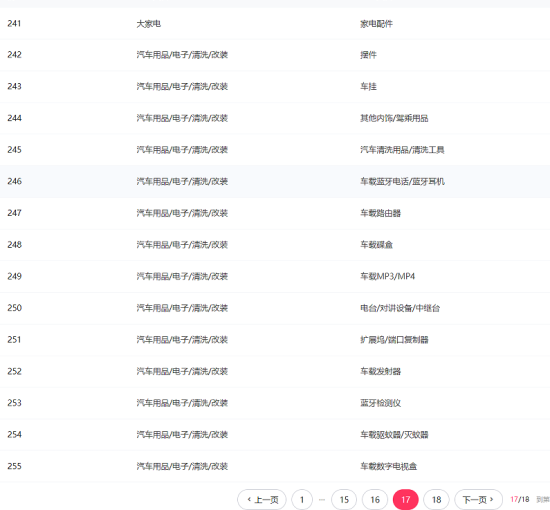Go to previous page with 上一页 button
This screenshot has width=550, height=510.
click(262, 499)
